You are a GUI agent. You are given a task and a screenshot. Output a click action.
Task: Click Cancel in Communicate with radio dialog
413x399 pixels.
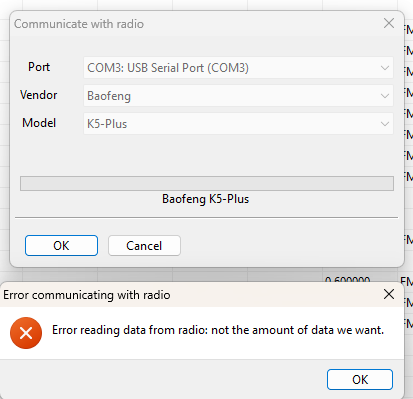(x=144, y=246)
